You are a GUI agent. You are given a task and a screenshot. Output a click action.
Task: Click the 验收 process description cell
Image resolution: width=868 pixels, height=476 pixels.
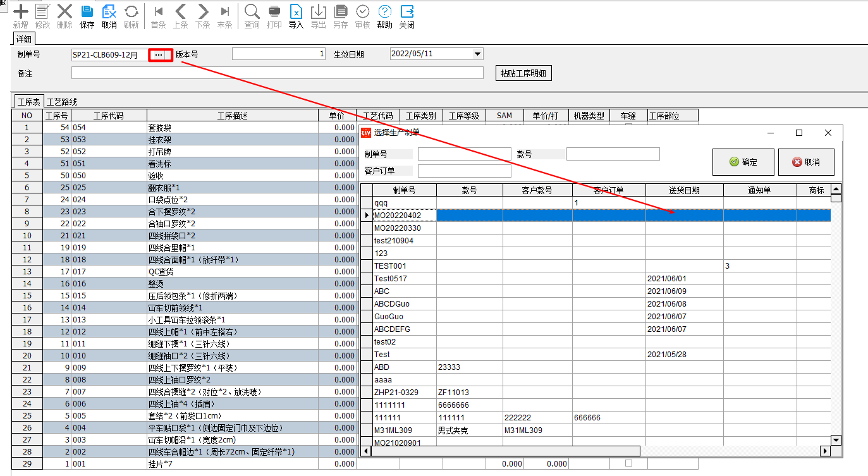(232, 176)
